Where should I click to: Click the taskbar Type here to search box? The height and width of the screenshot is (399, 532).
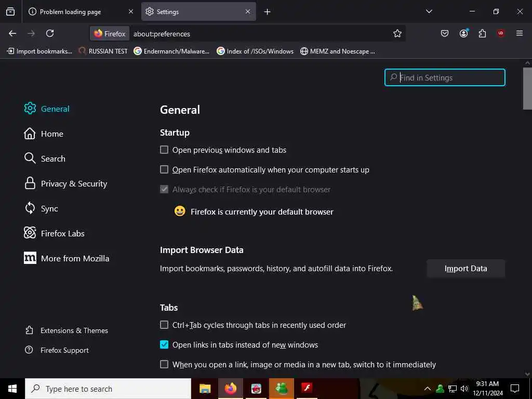(108, 389)
